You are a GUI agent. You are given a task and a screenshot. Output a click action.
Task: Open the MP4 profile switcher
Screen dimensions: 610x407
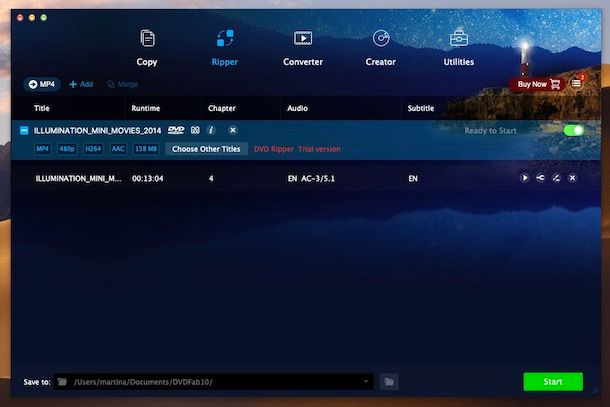42,84
